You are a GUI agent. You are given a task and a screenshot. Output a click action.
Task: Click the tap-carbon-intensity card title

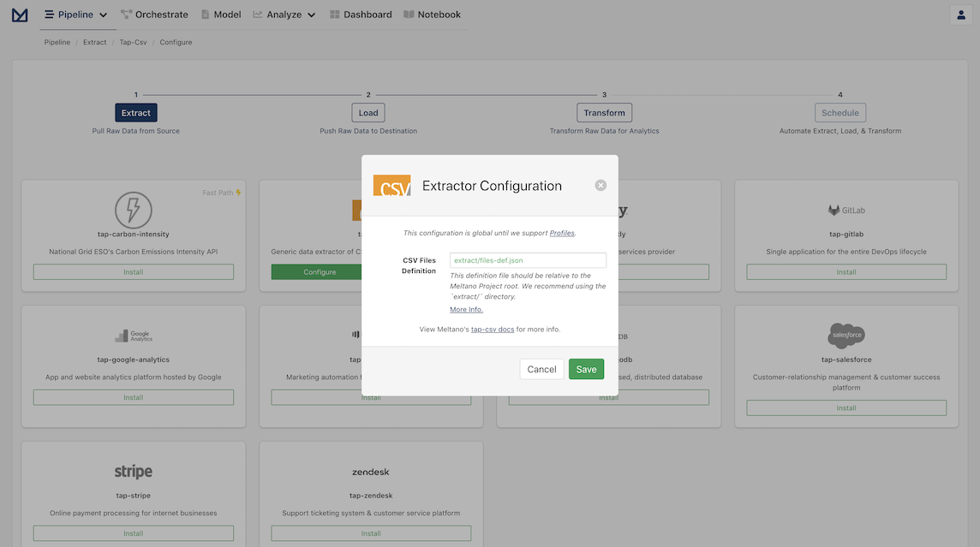pyautogui.click(x=133, y=235)
